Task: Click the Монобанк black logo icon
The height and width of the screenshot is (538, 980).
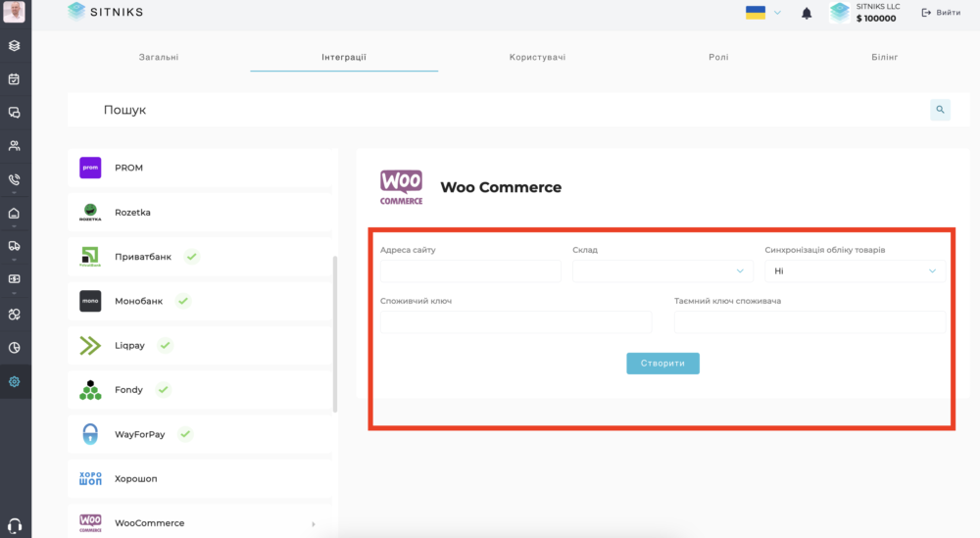Action: click(x=90, y=301)
